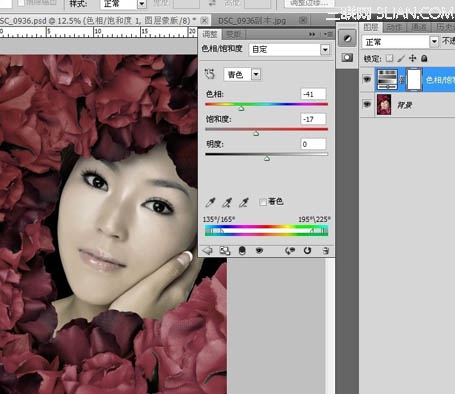Reset adjustment to defaults icon

point(307,250)
